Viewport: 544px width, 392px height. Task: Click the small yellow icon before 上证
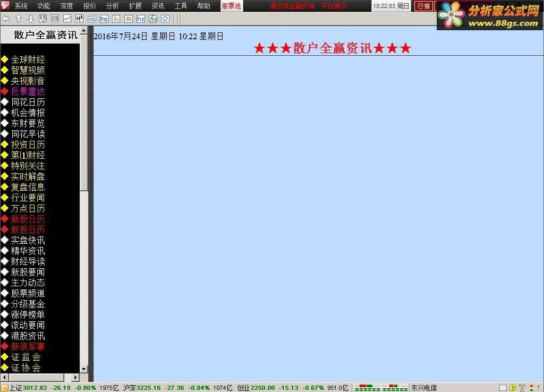(x=4, y=388)
